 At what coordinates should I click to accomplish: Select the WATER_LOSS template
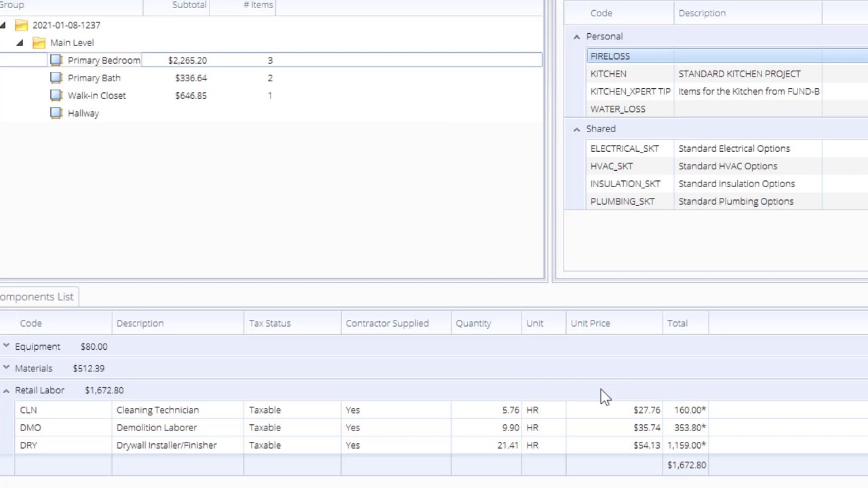pyautogui.click(x=618, y=109)
